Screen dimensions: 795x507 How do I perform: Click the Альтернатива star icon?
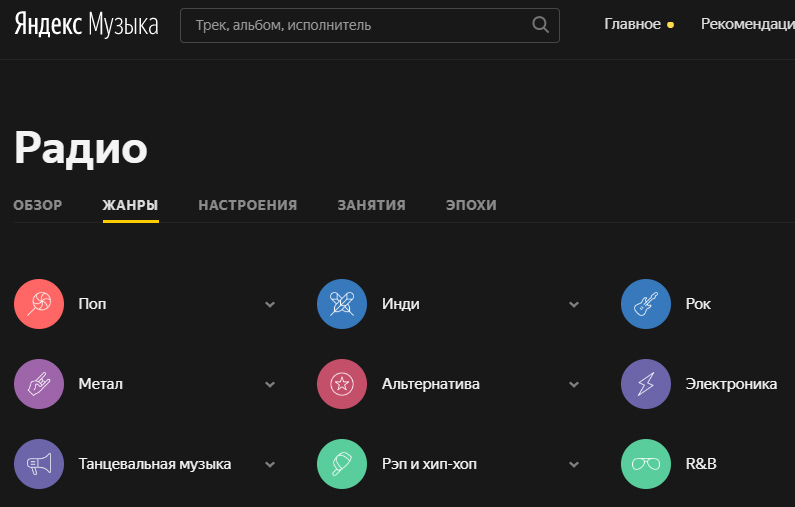pyautogui.click(x=342, y=384)
